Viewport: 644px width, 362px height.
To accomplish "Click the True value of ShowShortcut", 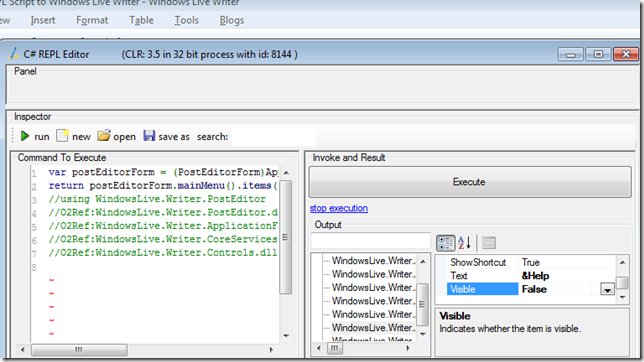I will (531, 262).
